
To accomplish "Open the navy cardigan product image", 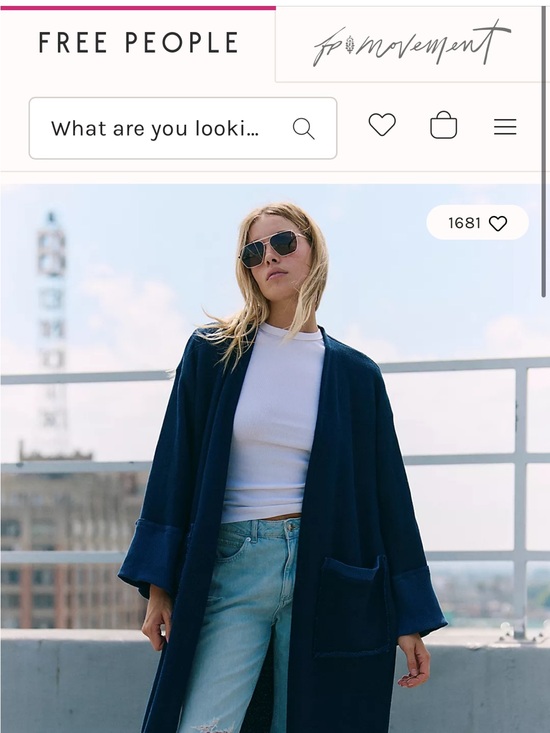I will pos(275,458).
